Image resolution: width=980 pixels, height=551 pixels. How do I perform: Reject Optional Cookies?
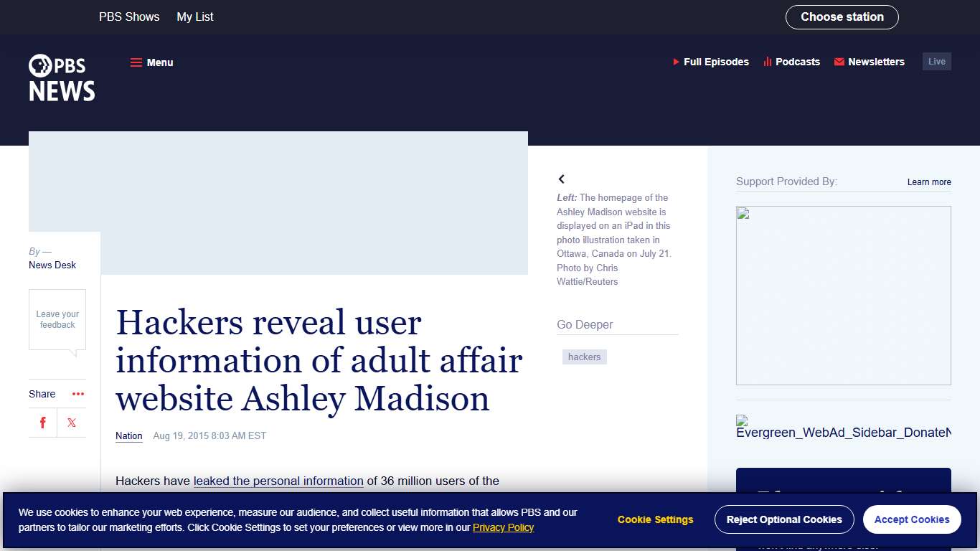point(784,519)
